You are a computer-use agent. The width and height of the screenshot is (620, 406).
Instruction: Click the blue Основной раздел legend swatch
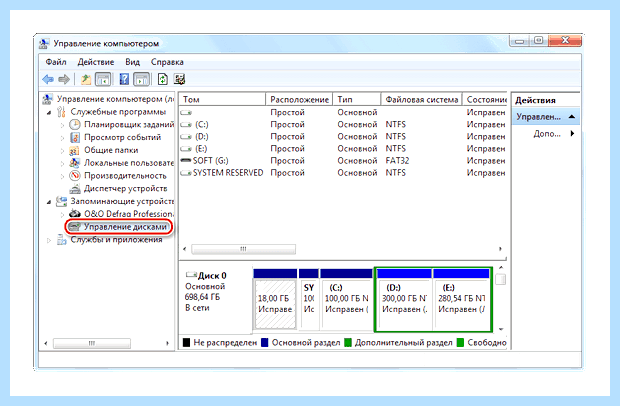click(265, 342)
